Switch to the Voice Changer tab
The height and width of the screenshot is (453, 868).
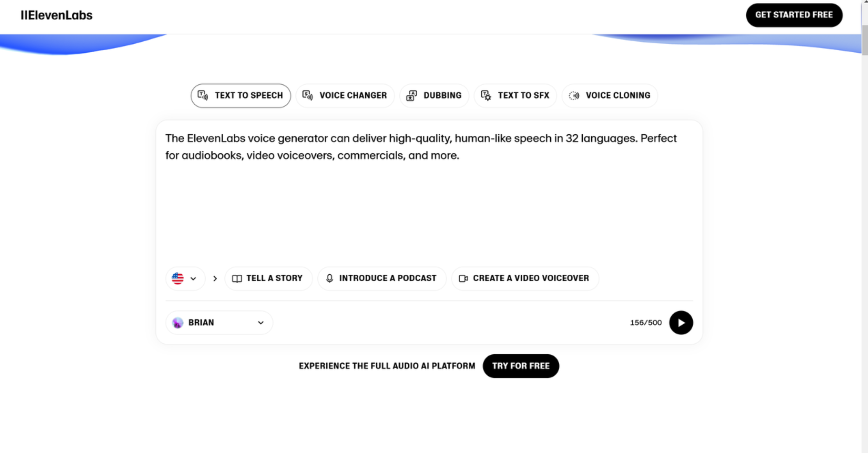coord(345,96)
